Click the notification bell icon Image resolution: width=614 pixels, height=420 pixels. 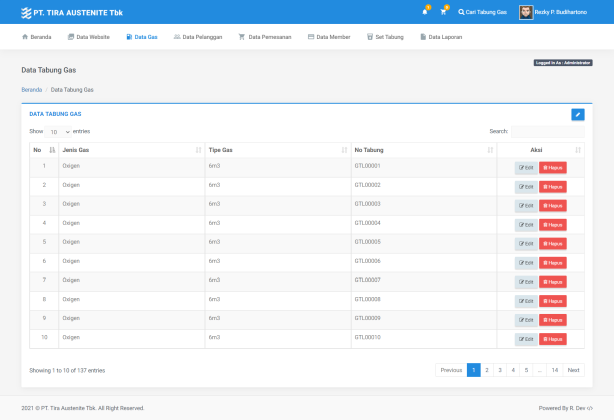point(424,12)
